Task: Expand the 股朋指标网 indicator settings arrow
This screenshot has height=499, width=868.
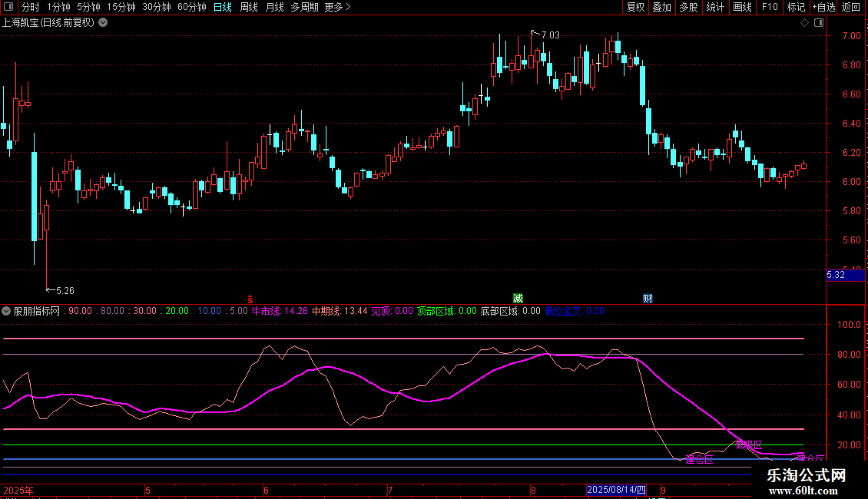Action: (x=7, y=311)
